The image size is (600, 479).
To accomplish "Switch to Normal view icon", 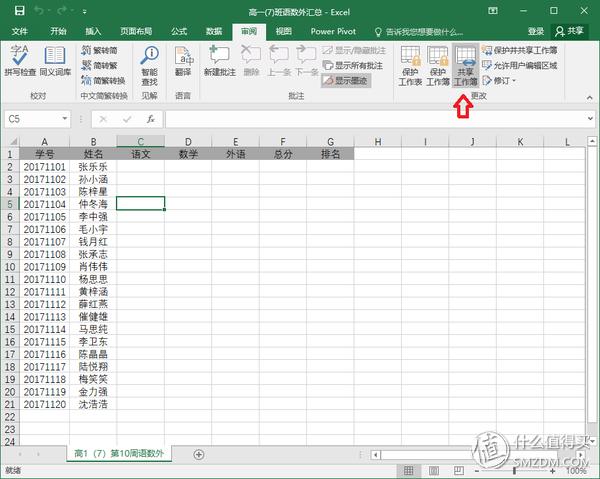I will (x=408, y=471).
